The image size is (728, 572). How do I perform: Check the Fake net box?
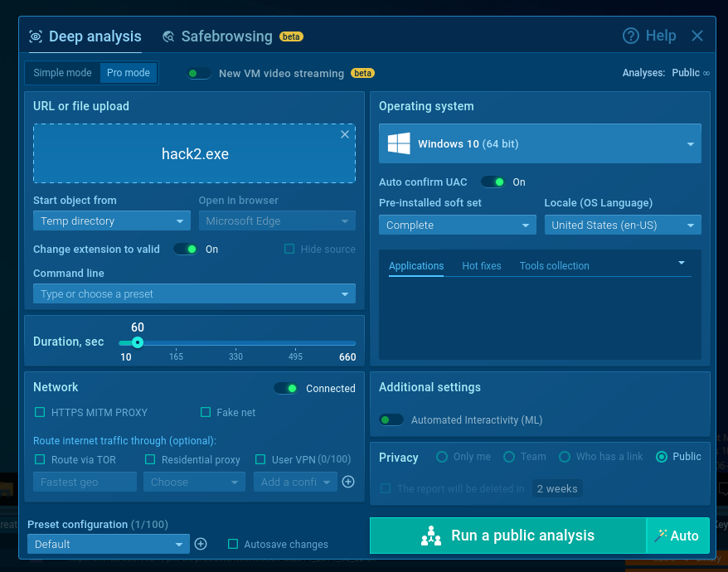(x=205, y=412)
